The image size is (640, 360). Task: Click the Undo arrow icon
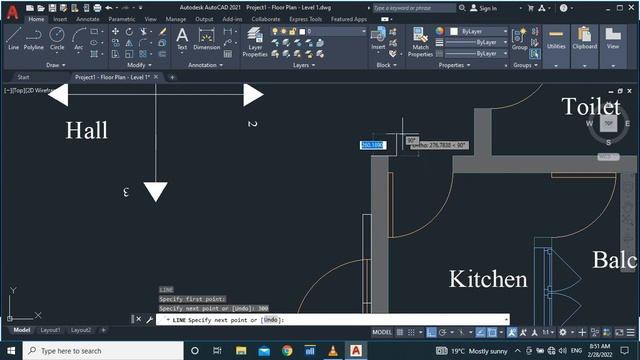pos(109,8)
